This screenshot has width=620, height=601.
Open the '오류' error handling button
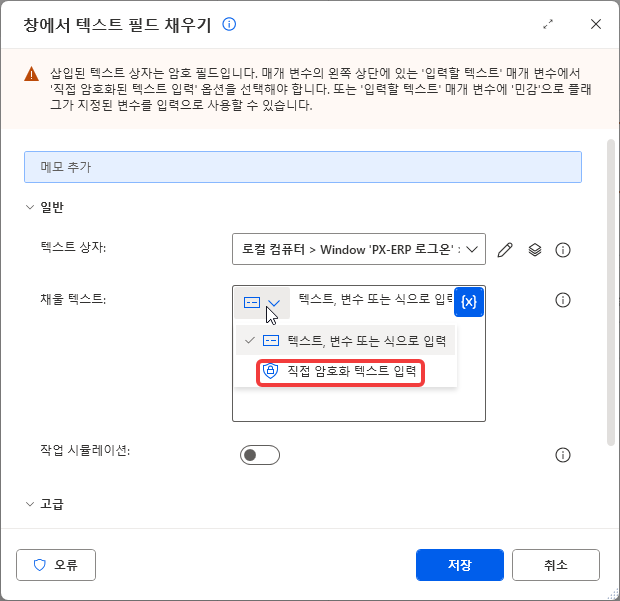tap(56, 565)
